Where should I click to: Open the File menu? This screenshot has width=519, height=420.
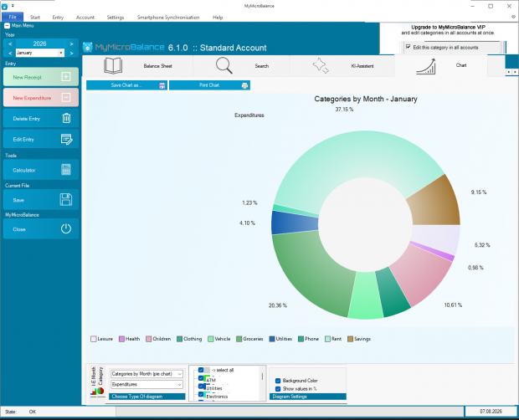(x=13, y=18)
